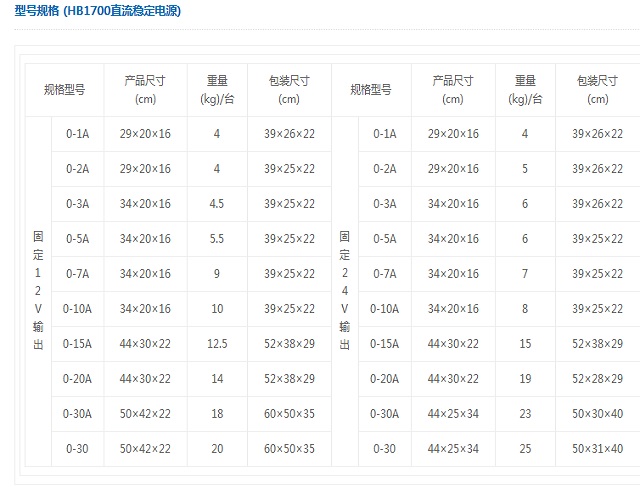
Task: Click 12V 0-30A package size 60×50×35
Action: 289,414
